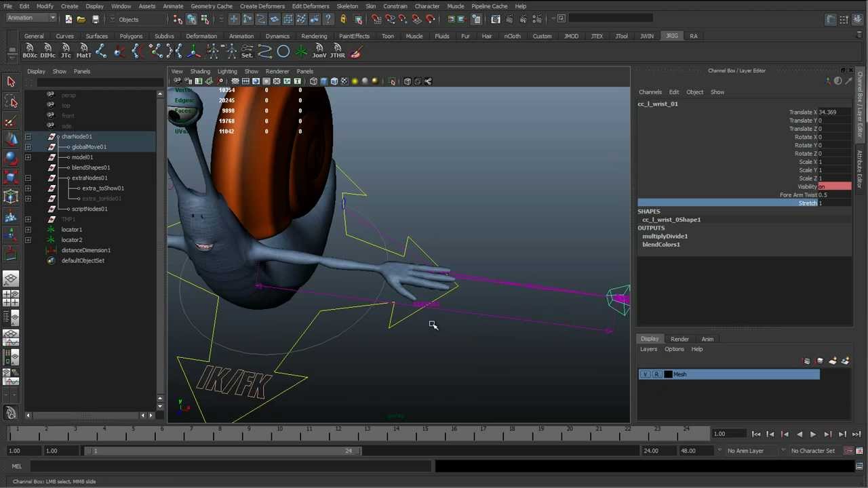Toggle visibility V box of Mesh layer
Image resolution: width=868 pixels, height=488 pixels.
point(646,374)
